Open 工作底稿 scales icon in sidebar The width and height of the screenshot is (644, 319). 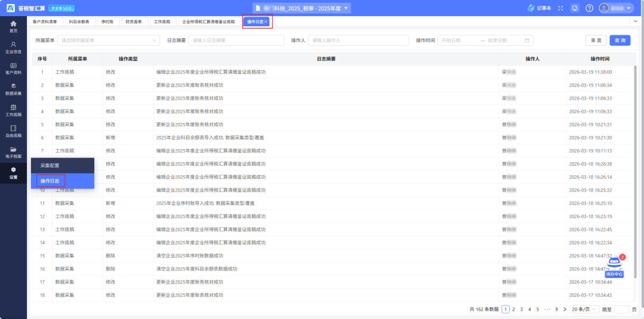point(13,110)
